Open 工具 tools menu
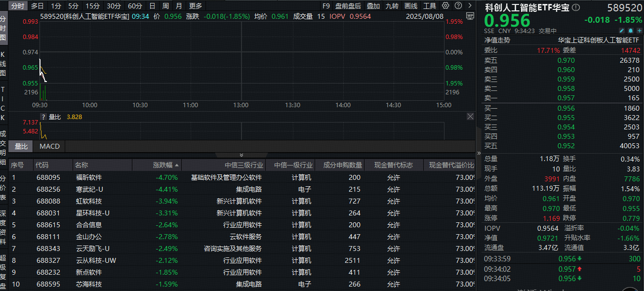Viewport: 644px width, 291px height. [x=430, y=6]
